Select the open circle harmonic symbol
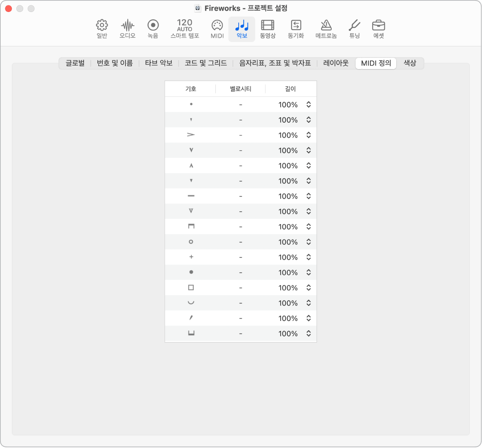Screen dimensions: 482x448 tap(191, 242)
